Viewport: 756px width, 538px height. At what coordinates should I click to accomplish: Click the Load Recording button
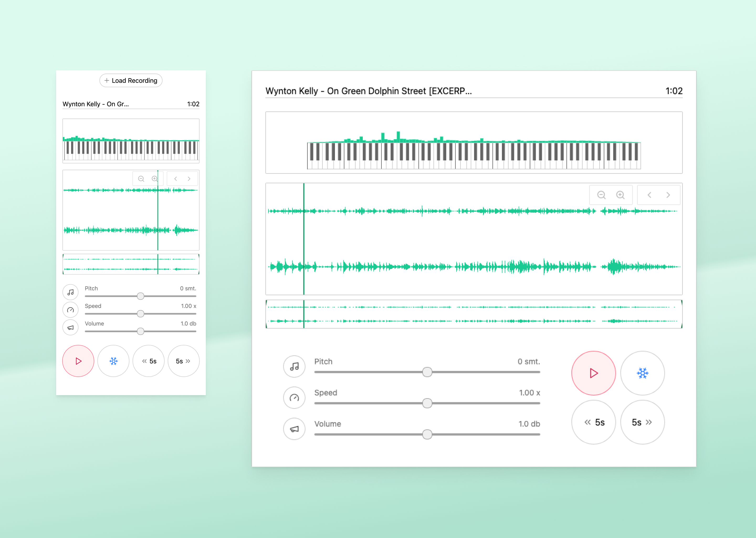coord(131,80)
